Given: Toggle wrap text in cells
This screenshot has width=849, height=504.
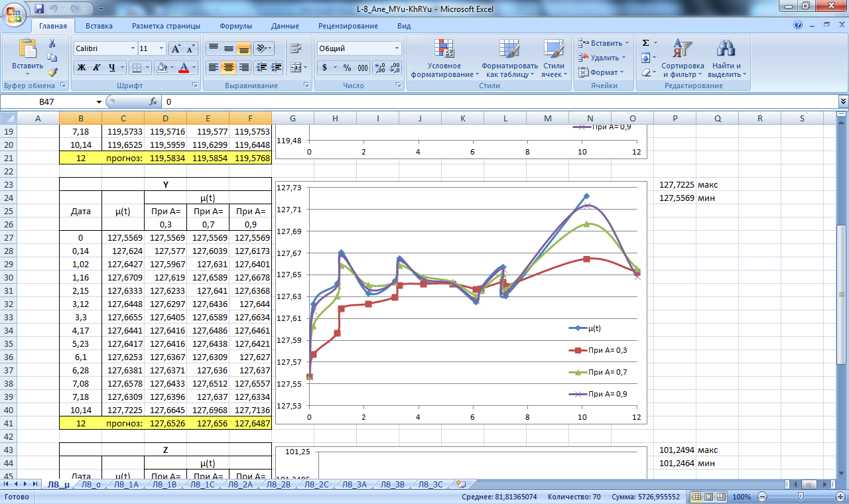Looking at the screenshot, I should click(x=296, y=48).
